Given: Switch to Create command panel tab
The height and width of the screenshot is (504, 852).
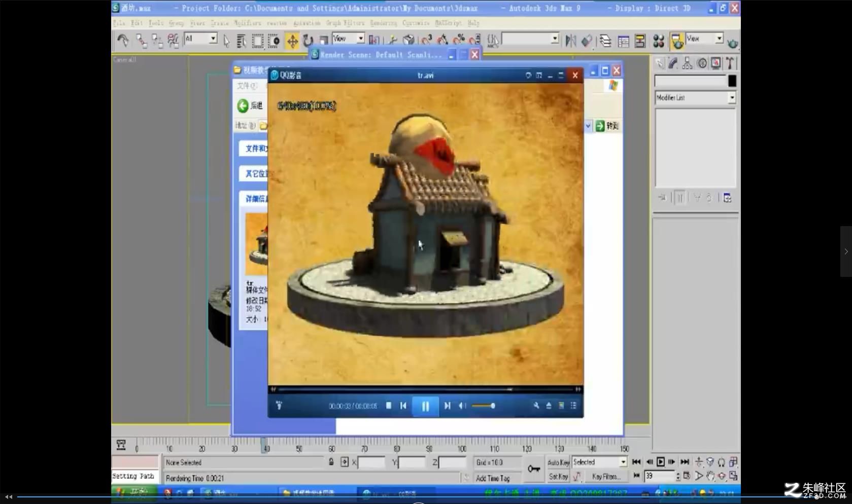Looking at the screenshot, I should 659,63.
